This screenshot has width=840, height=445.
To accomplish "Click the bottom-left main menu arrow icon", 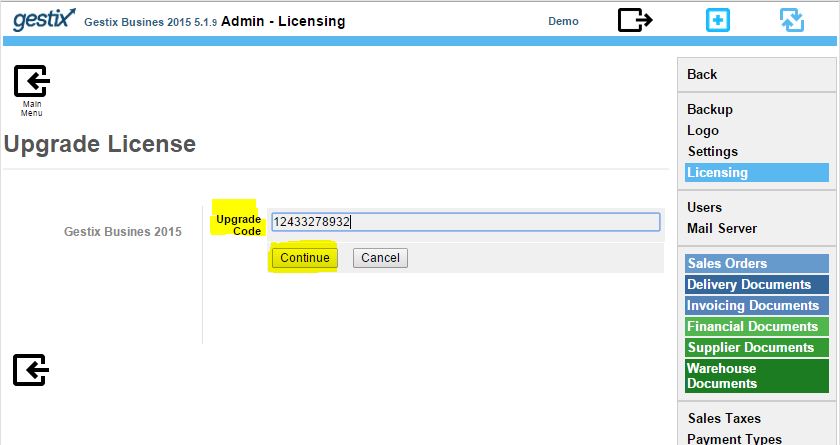I will pyautogui.click(x=31, y=370).
